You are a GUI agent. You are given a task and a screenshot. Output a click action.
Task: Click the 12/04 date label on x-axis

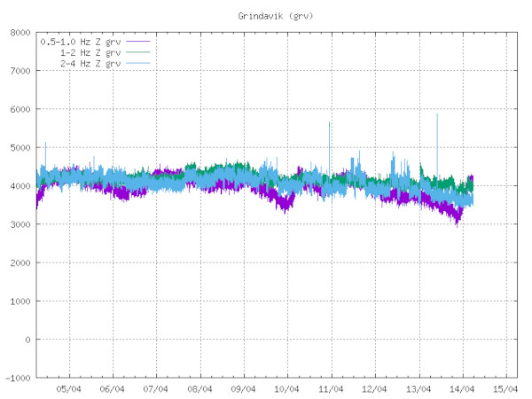374,388
